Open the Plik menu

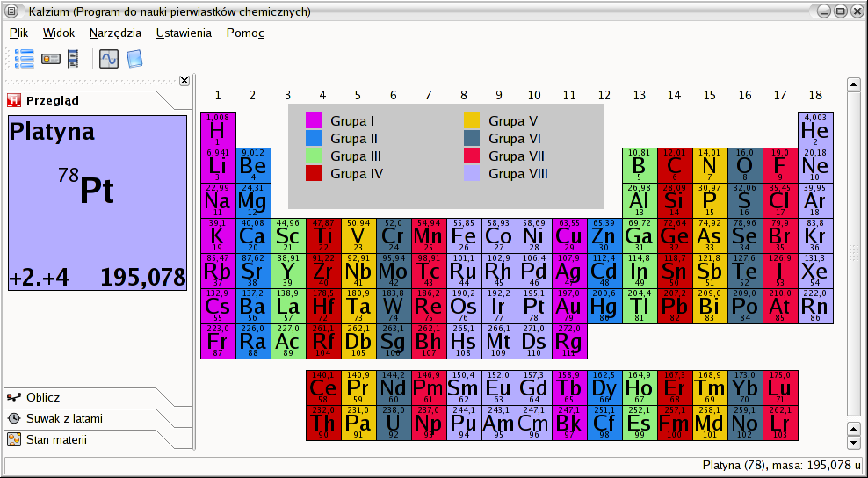18,33
